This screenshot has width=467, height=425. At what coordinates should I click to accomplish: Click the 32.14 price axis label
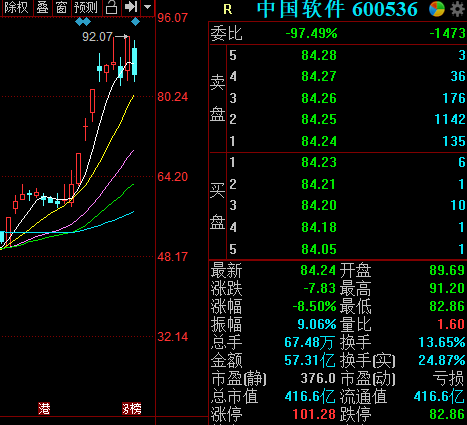pyautogui.click(x=173, y=337)
